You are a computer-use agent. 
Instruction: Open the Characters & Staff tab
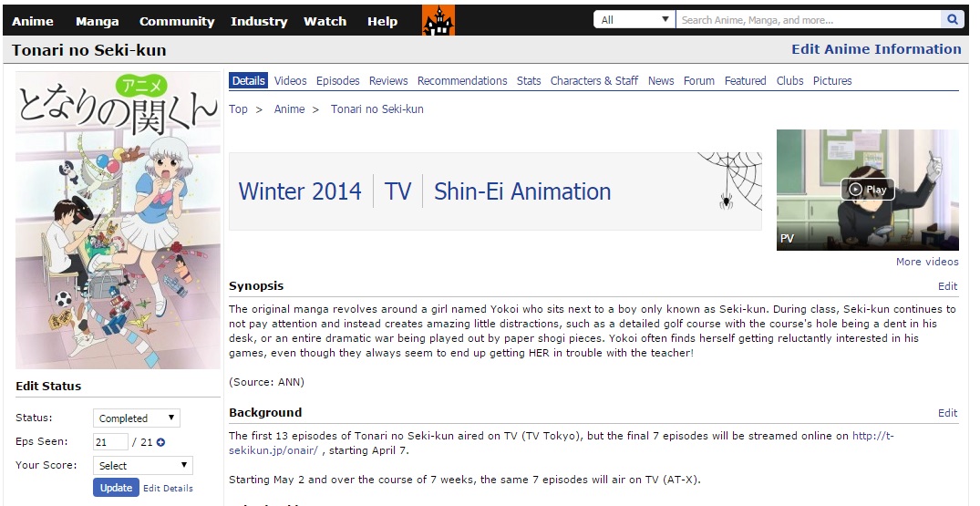(593, 80)
